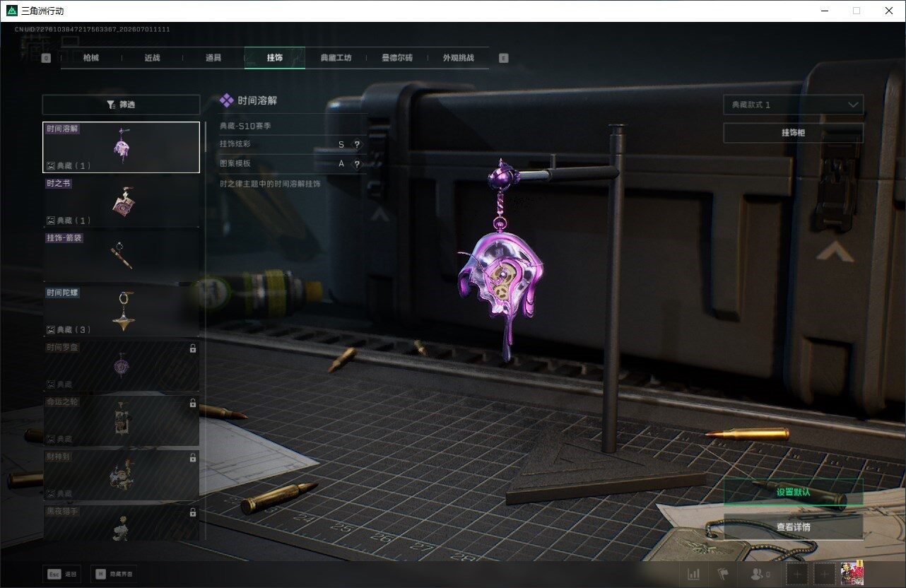Screen dimensions: 906x588
Task: Select the locked 财神到 charm card
Action: tap(121, 475)
